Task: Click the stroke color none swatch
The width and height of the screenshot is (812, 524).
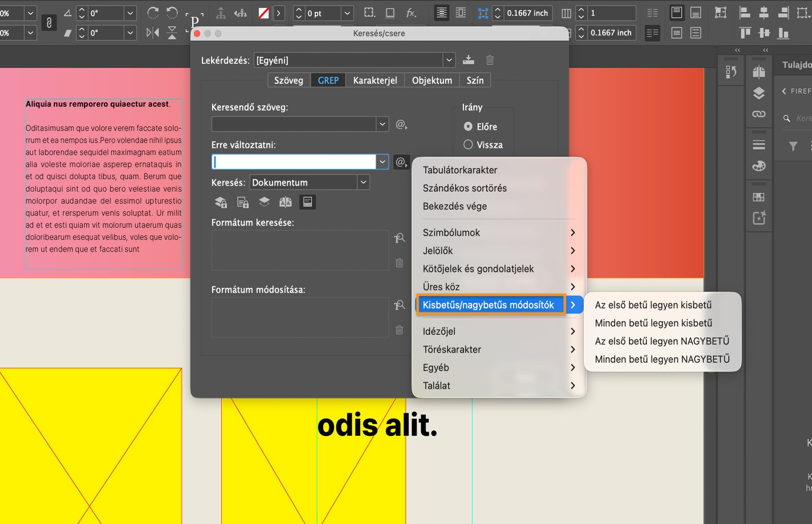Action: 263,13
